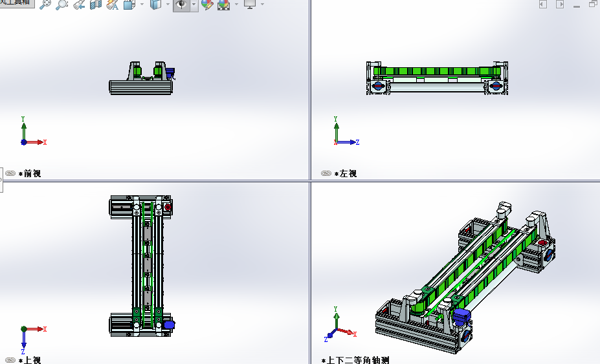Click the Zoom to Fit icon
Screen dimensions: 600x364
point(45,5)
